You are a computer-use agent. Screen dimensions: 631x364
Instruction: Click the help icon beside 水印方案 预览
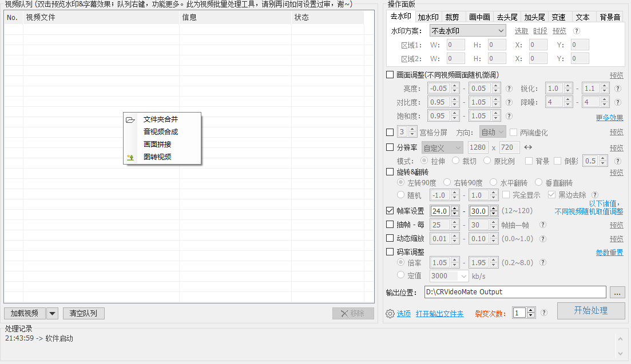point(576,31)
